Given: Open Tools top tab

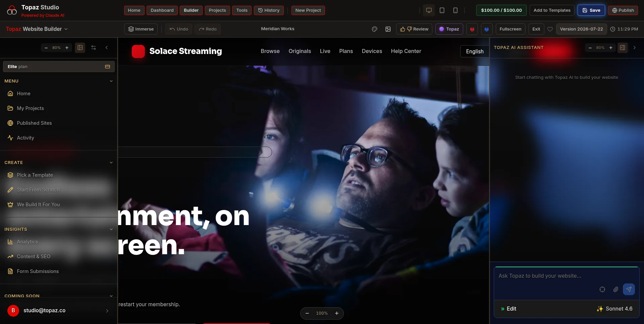Looking at the screenshot, I should click(x=242, y=10).
